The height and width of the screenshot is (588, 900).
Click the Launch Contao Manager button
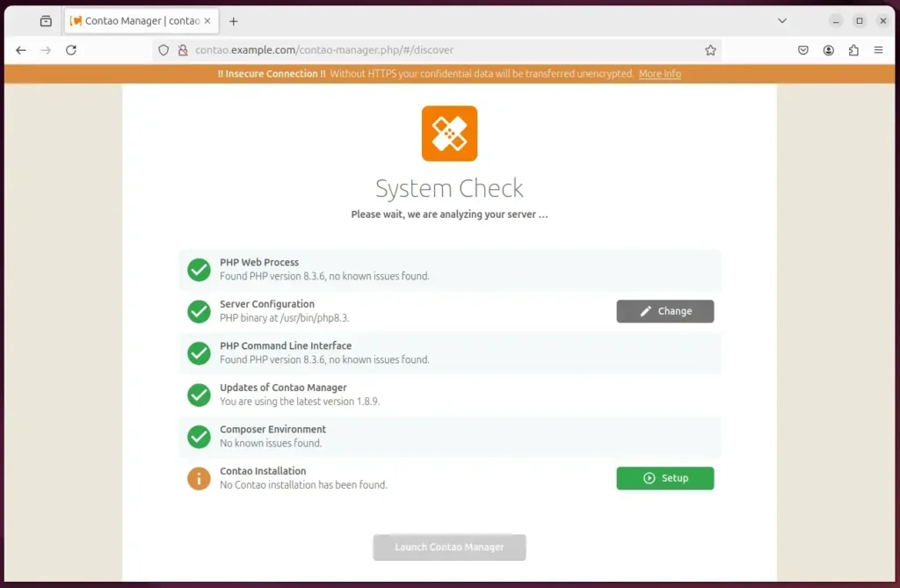pyautogui.click(x=449, y=548)
